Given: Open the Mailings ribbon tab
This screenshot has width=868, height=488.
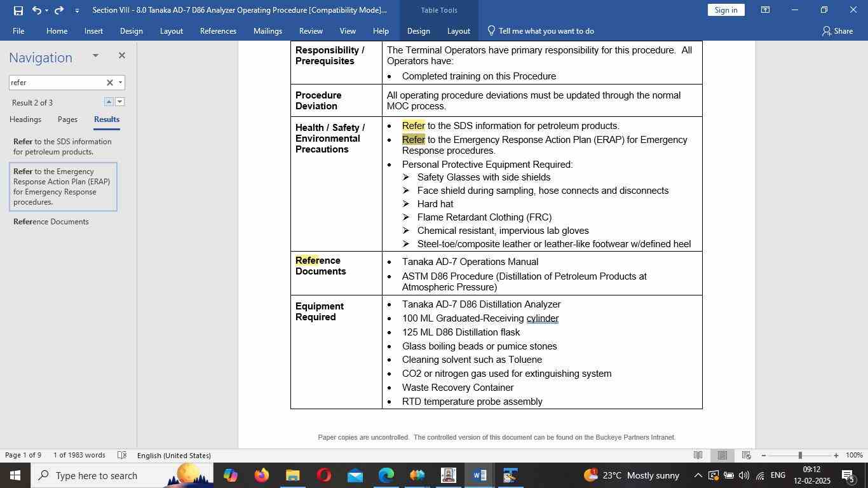Looking at the screenshot, I should pyautogui.click(x=268, y=30).
